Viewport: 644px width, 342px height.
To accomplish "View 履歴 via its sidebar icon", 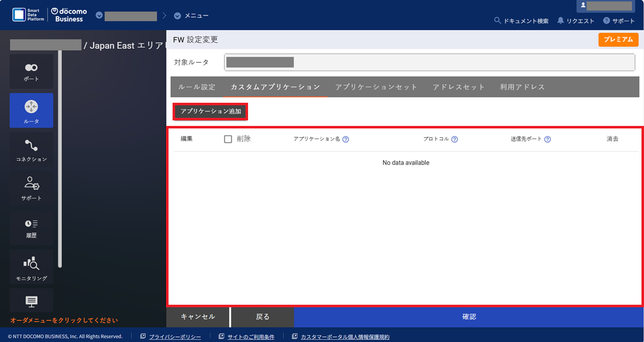I will [31, 228].
